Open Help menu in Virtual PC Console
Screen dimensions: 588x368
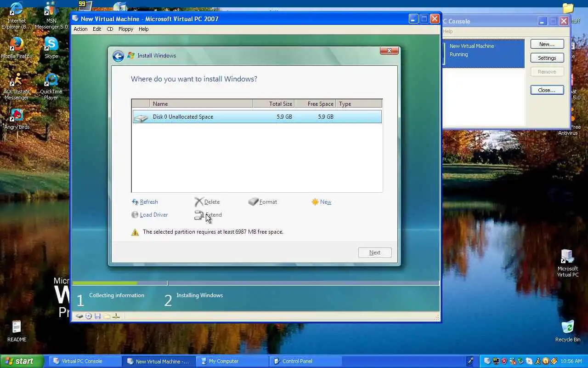(448, 31)
